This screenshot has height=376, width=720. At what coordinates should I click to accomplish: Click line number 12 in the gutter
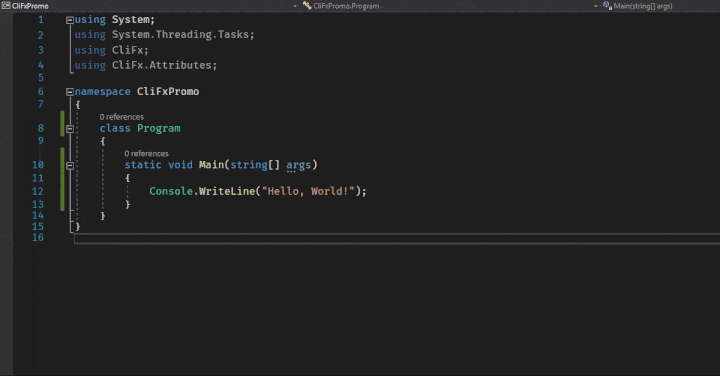(38, 191)
